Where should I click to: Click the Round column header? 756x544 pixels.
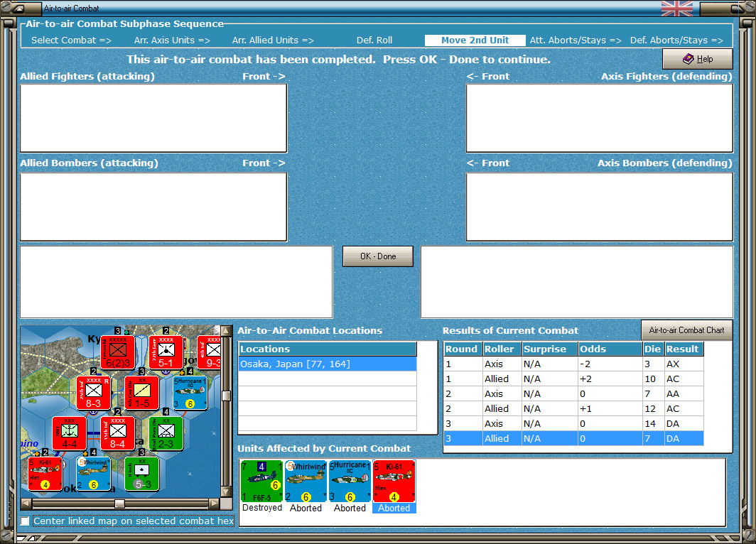point(463,349)
